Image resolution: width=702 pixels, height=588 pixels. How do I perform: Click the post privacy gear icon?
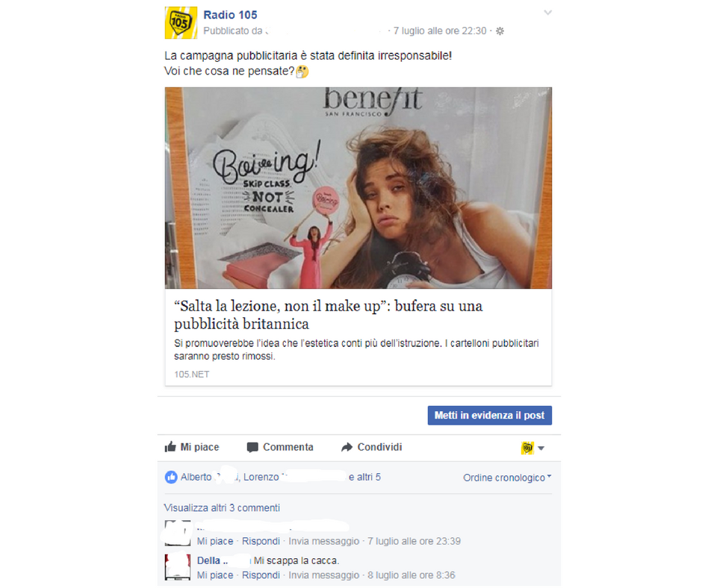click(500, 31)
